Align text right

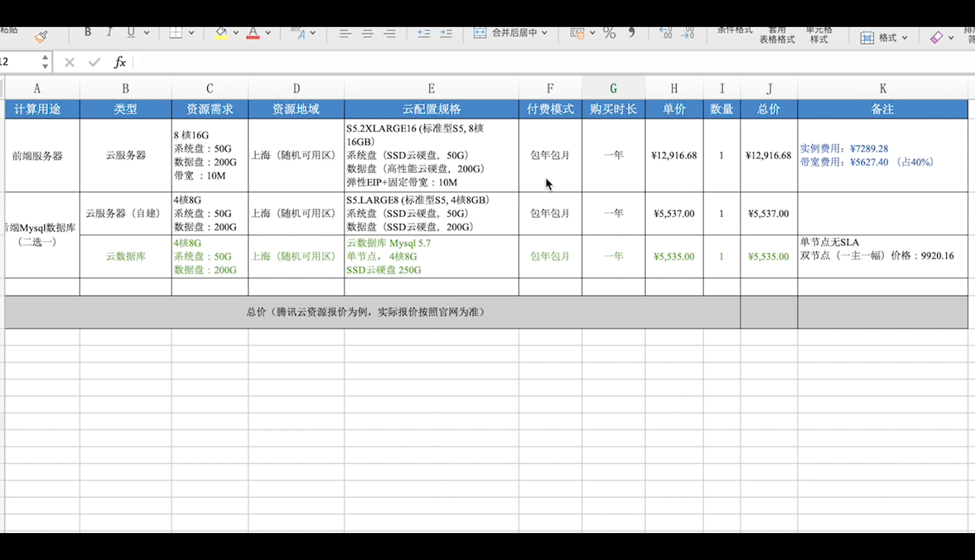point(390,34)
